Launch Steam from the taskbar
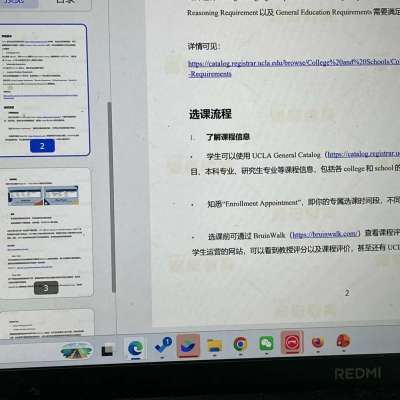The width and height of the screenshot is (400, 400). click(163, 346)
